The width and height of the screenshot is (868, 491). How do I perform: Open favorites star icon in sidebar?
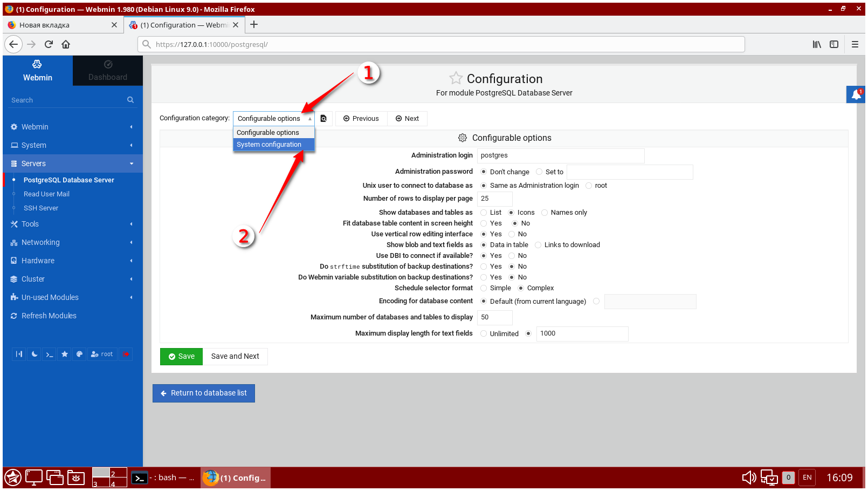coord(65,354)
